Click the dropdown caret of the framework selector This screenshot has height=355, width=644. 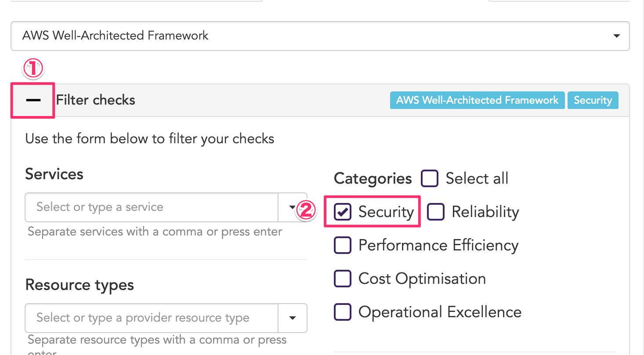(616, 36)
